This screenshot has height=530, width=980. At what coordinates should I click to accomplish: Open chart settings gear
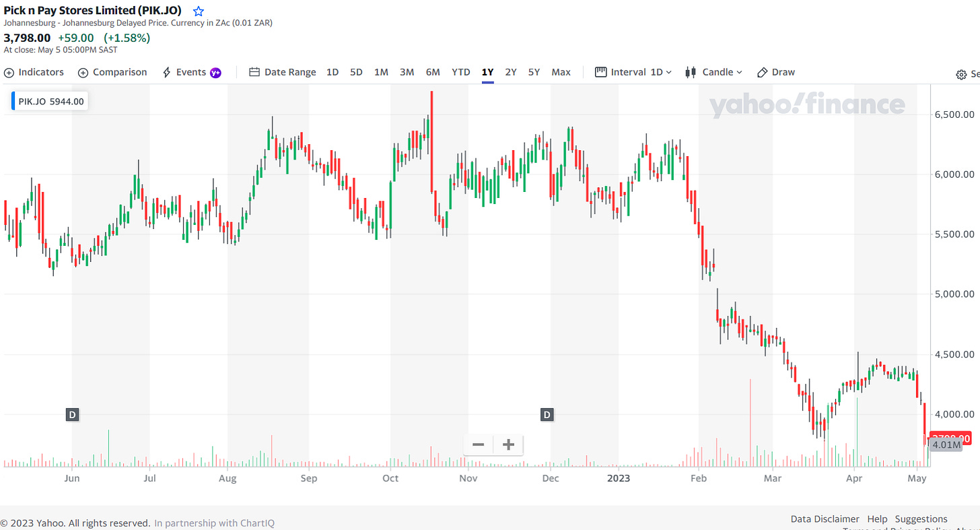[961, 75]
